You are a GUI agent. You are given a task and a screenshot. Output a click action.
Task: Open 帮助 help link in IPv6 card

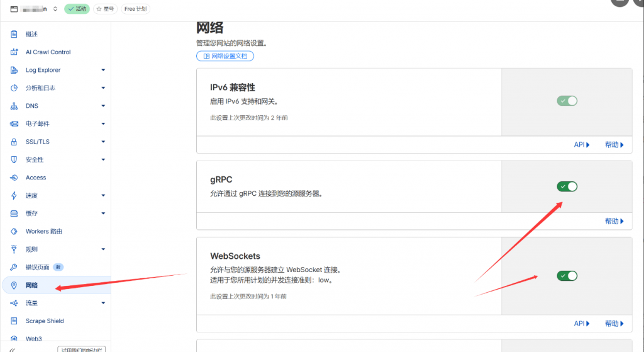click(x=614, y=145)
